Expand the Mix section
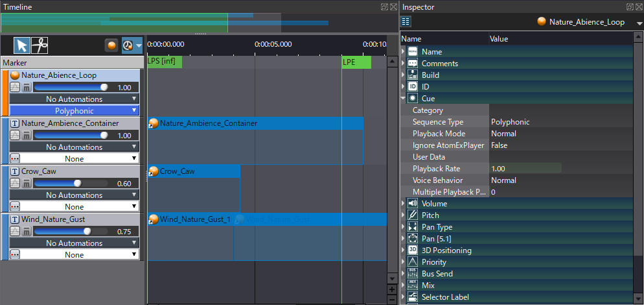The width and height of the screenshot is (644, 305). (403, 286)
